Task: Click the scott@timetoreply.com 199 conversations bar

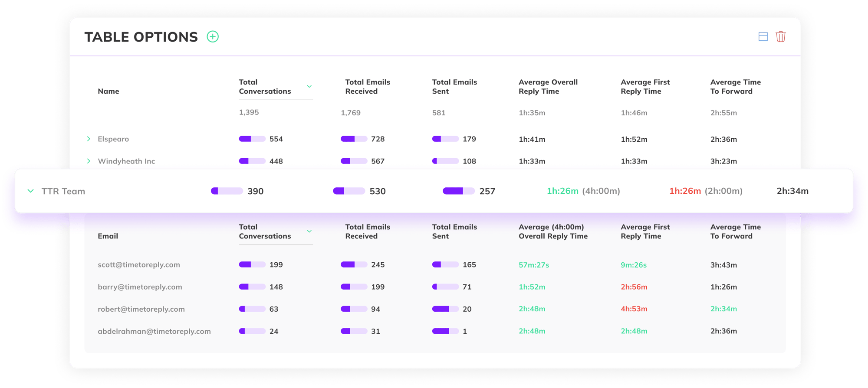Action: pyautogui.click(x=252, y=265)
